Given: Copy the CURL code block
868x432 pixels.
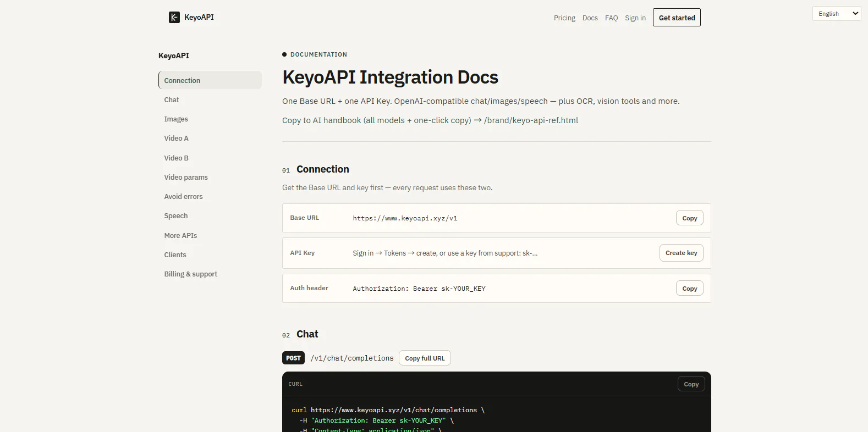Looking at the screenshot, I should tap(691, 384).
